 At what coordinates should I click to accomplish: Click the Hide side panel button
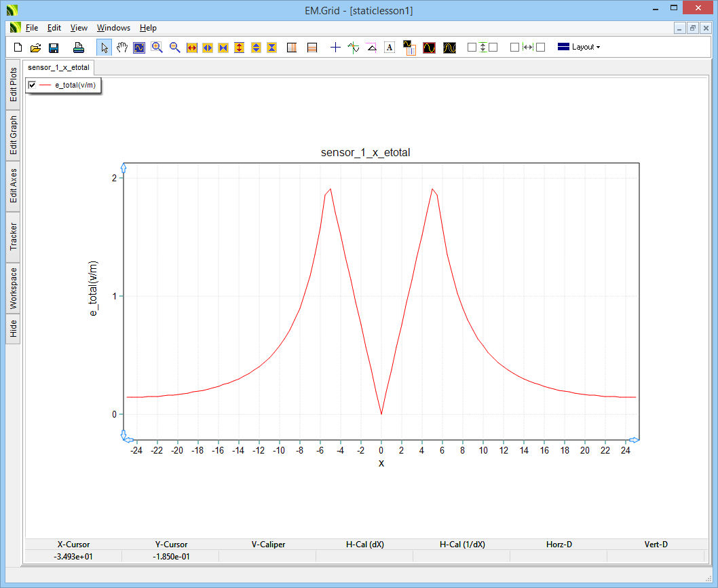pyautogui.click(x=14, y=329)
